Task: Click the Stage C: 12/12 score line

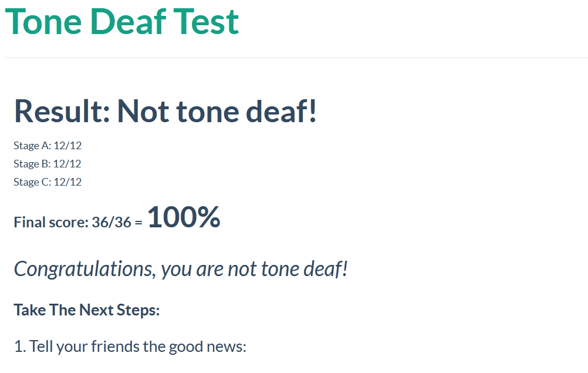Action: coord(48,182)
